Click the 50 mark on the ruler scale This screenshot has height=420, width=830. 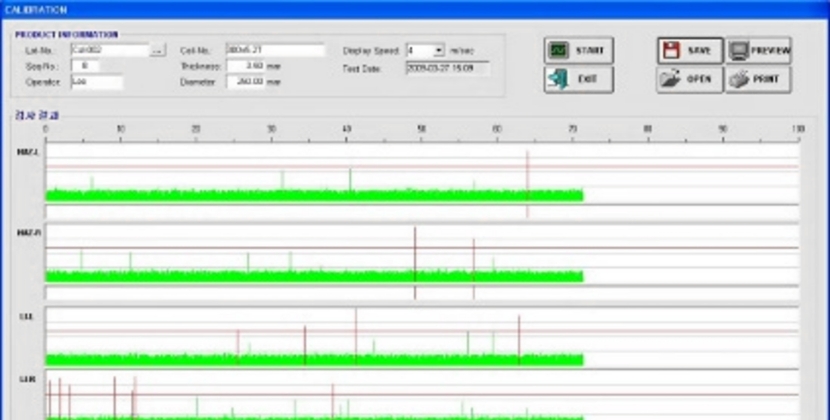point(421,129)
